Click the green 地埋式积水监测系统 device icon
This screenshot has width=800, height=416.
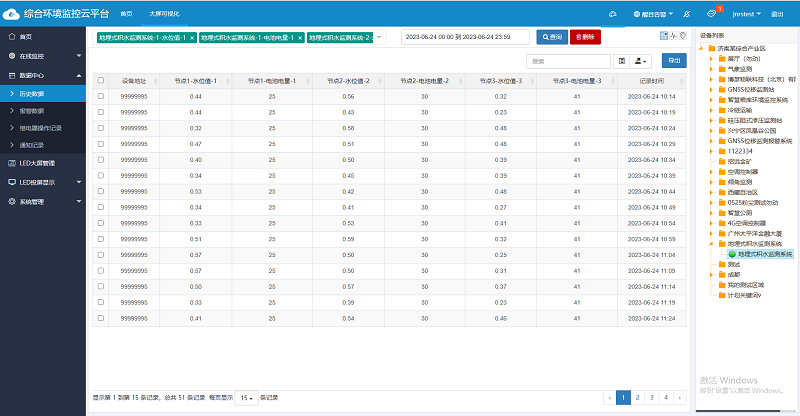pyautogui.click(x=718, y=254)
